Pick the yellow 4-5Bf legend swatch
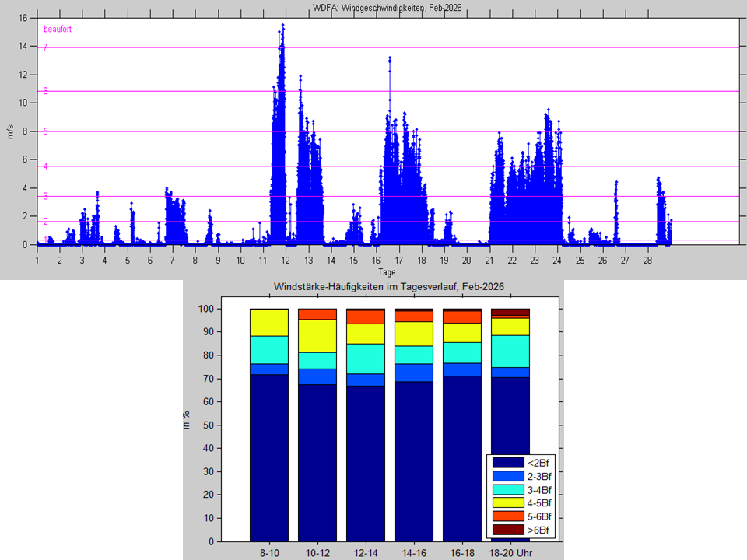The height and width of the screenshot is (560, 747). (507, 502)
